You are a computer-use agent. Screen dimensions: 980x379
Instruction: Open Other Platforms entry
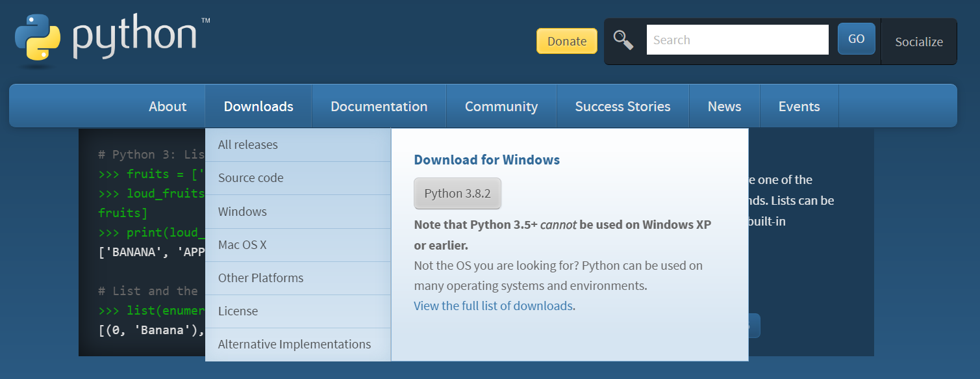260,278
